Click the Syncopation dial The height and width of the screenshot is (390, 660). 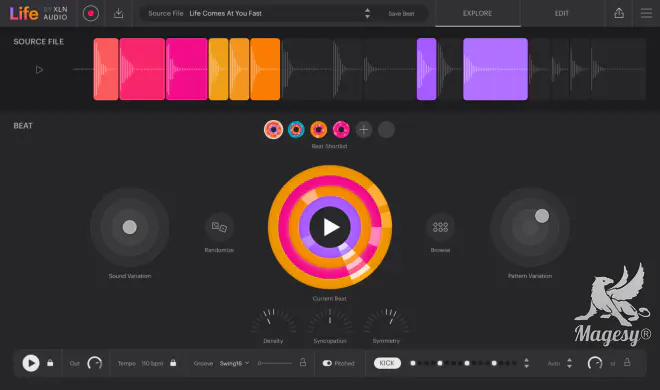tap(330, 321)
